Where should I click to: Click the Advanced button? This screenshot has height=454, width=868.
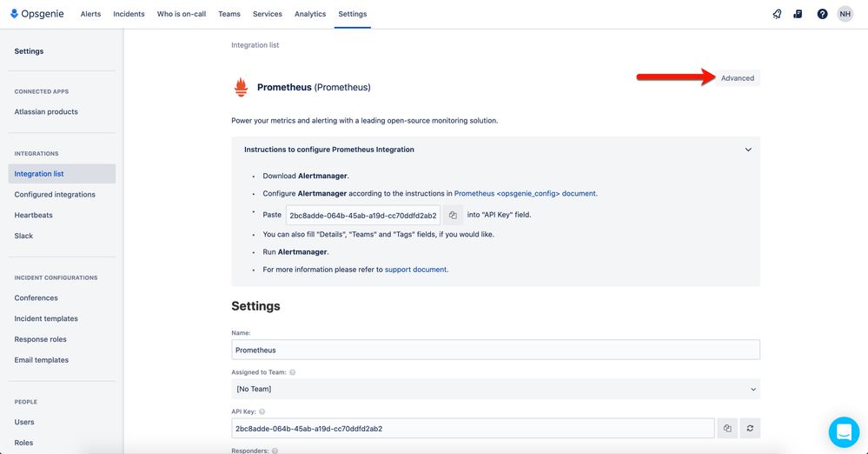(738, 78)
